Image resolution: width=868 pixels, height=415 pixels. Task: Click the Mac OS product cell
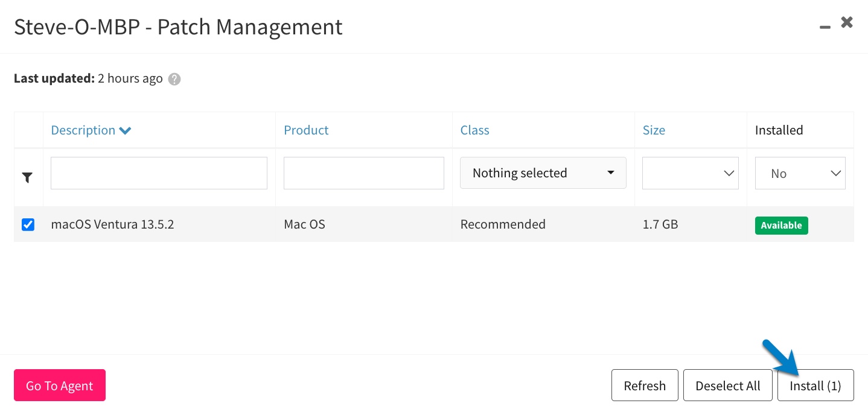tap(304, 224)
